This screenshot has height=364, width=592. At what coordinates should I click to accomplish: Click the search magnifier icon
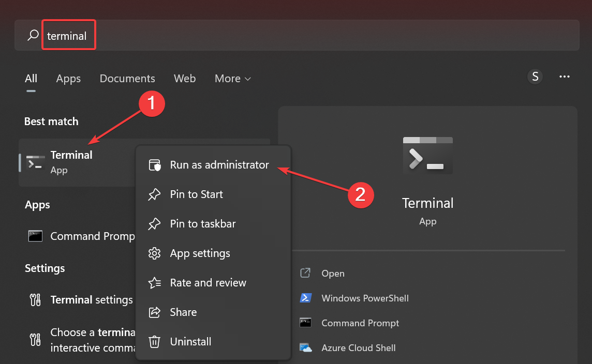point(33,35)
